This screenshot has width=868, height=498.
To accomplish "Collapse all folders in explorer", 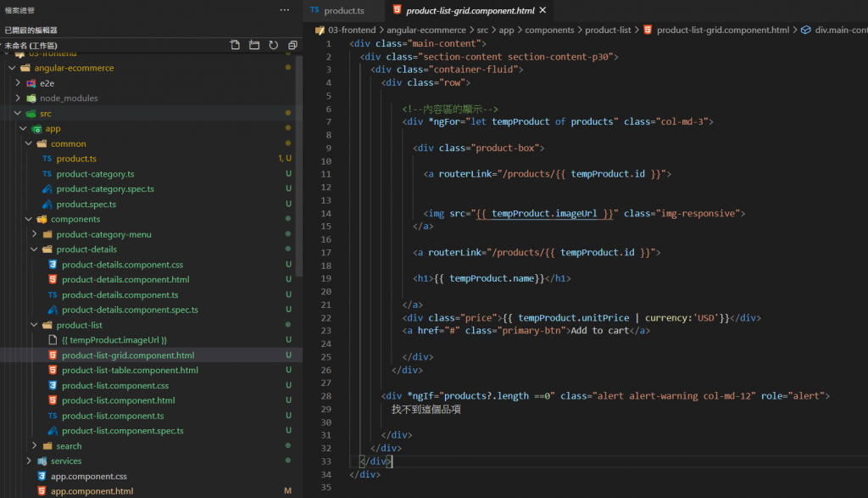I will pyautogui.click(x=292, y=45).
